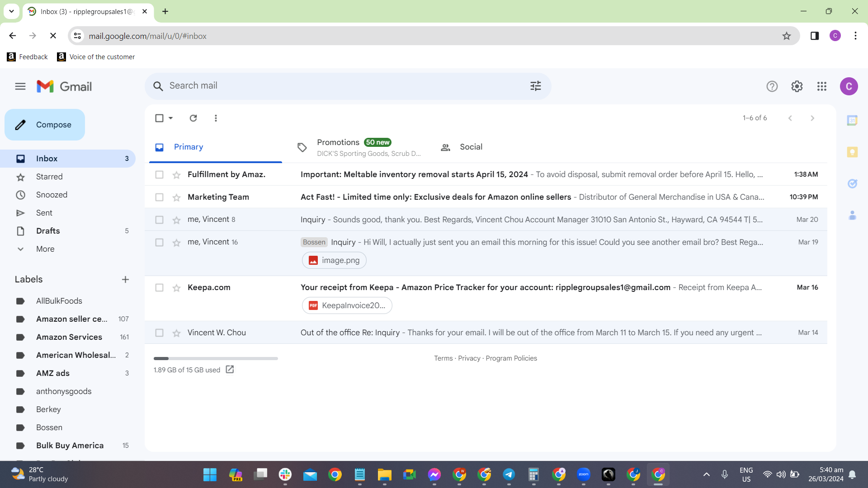
Task: Open the Google Account avatar in Gmail
Action: tap(849, 86)
